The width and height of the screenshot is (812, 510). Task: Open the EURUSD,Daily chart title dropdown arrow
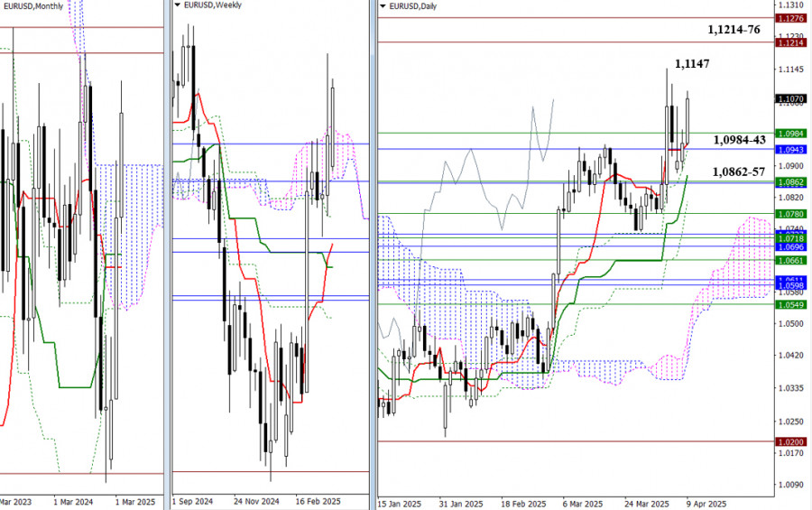(383, 6)
